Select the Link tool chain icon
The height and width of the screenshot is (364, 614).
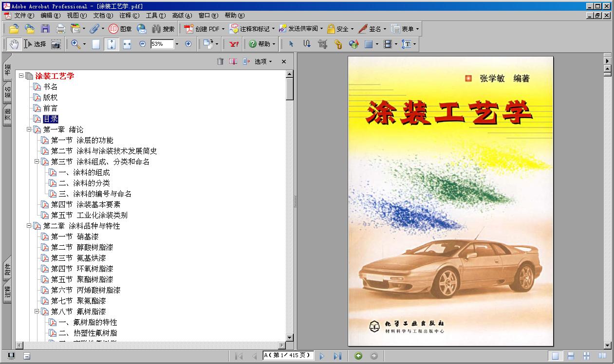(338, 44)
